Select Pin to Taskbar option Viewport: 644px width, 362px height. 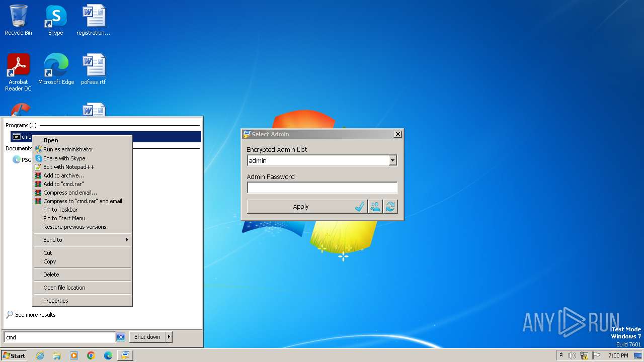83,210
